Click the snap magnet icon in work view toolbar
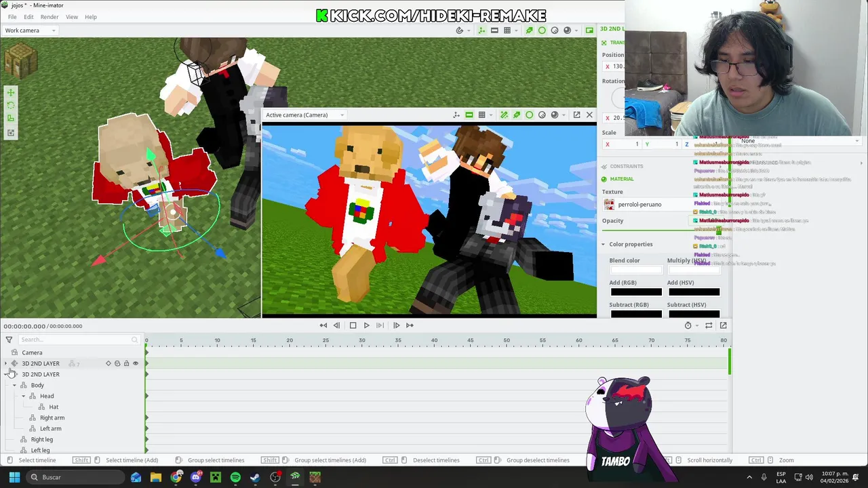 (x=459, y=30)
